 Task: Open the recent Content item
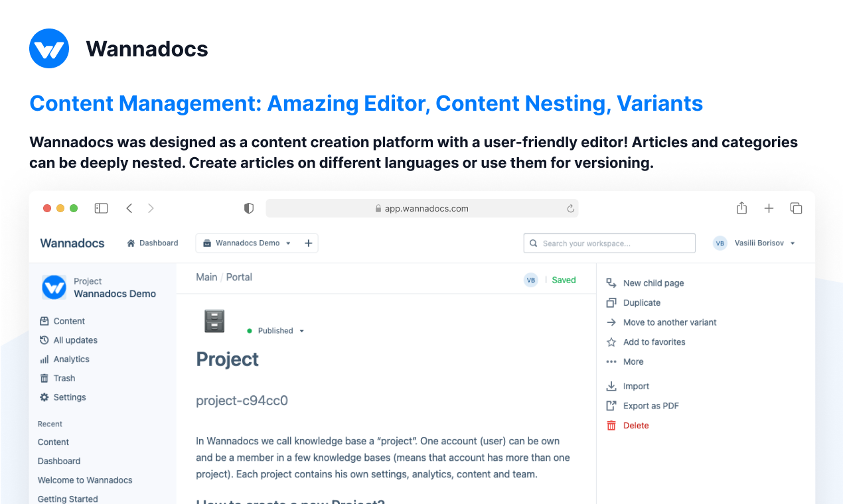(53, 442)
